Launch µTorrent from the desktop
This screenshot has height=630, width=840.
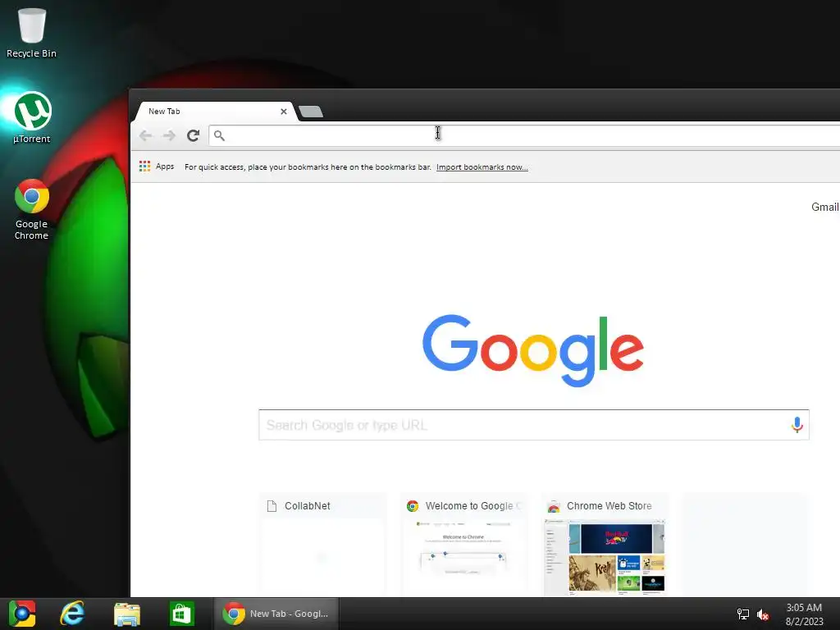(32, 118)
